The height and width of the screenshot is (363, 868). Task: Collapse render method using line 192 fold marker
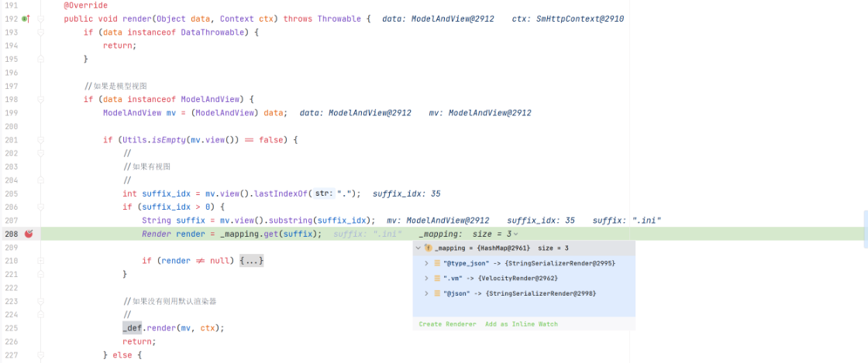tap(41, 19)
